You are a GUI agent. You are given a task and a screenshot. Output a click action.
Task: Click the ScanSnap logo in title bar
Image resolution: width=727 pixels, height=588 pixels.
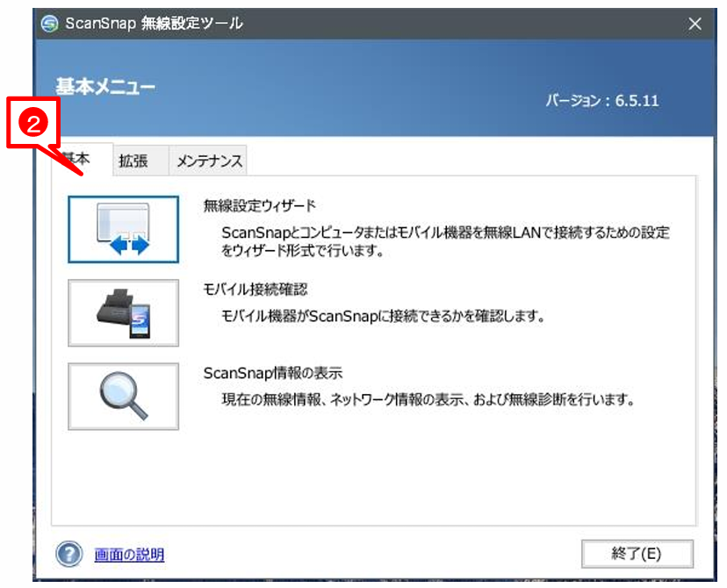coord(50,23)
